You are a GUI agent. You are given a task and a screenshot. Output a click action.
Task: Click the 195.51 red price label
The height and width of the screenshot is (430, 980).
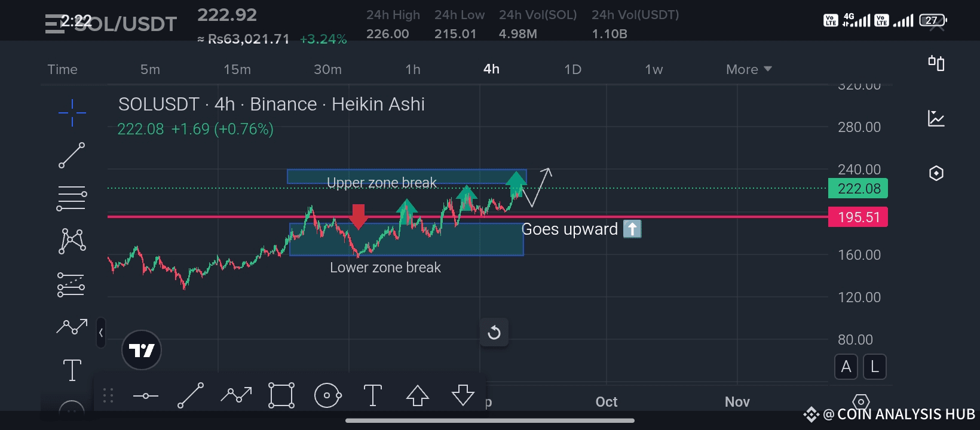pyautogui.click(x=858, y=217)
